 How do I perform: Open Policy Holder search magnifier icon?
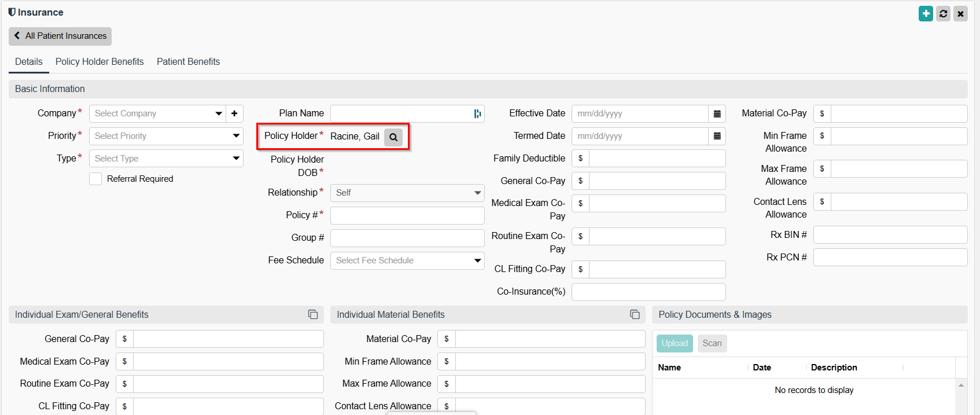click(393, 137)
